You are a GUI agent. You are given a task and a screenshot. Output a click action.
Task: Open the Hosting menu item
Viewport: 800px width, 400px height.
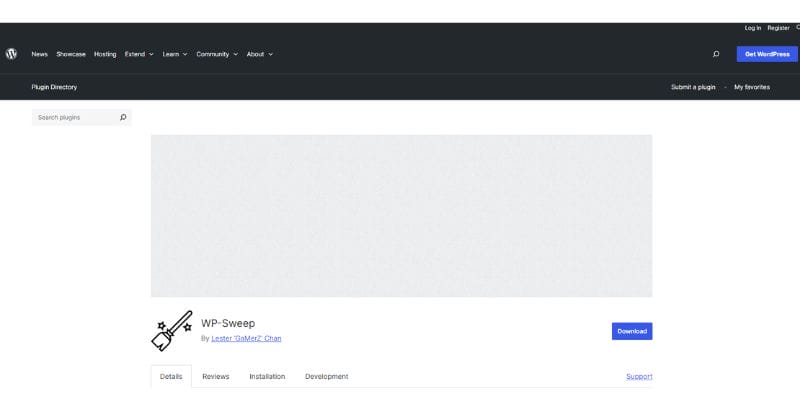pos(105,54)
